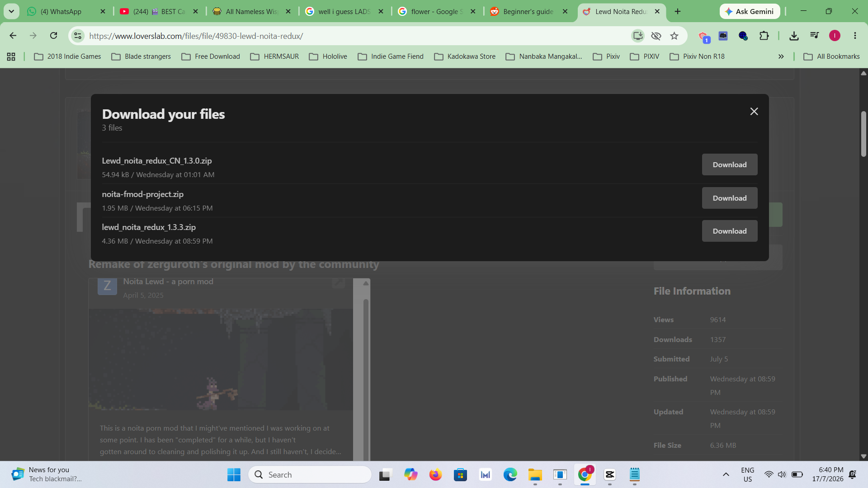Click the taskbar Search box
Image resolution: width=868 pixels, height=488 pixels.
(310, 474)
